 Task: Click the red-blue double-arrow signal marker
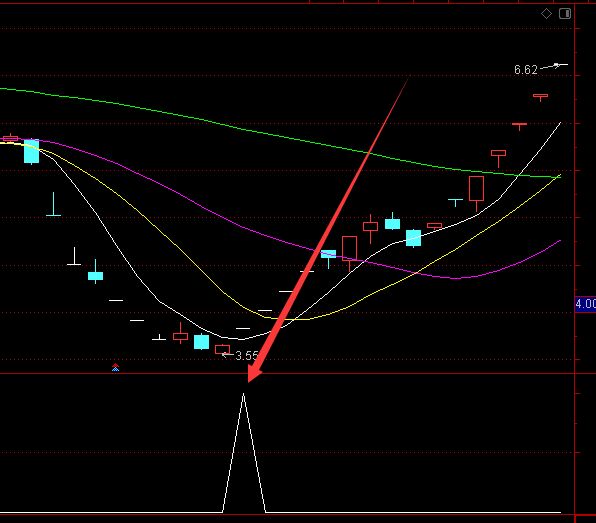tap(116, 367)
